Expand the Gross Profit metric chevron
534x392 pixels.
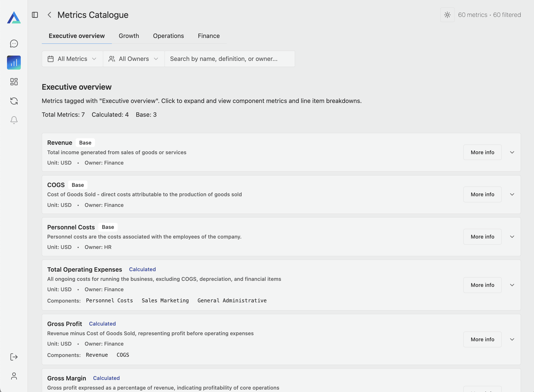pos(512,339)
